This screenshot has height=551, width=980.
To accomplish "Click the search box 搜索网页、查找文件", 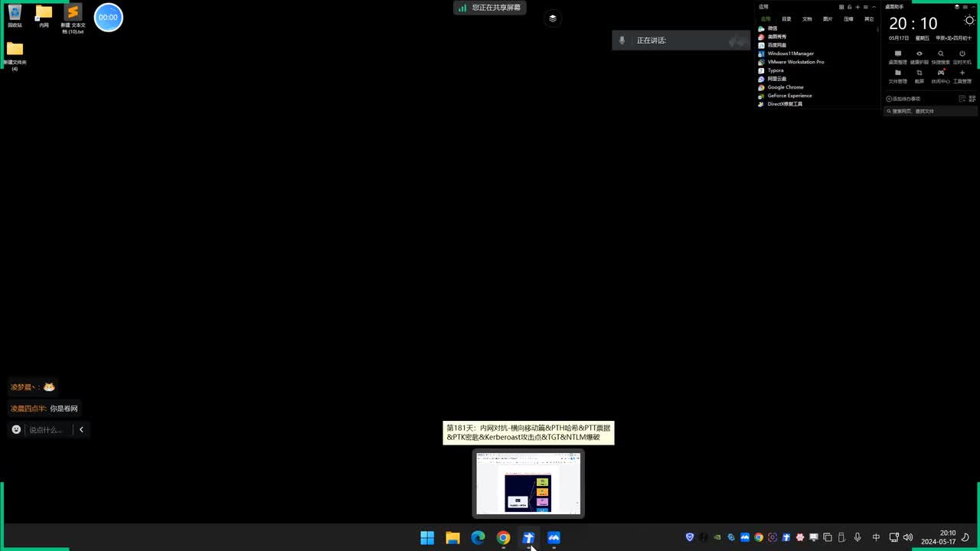I will point(931,111).
